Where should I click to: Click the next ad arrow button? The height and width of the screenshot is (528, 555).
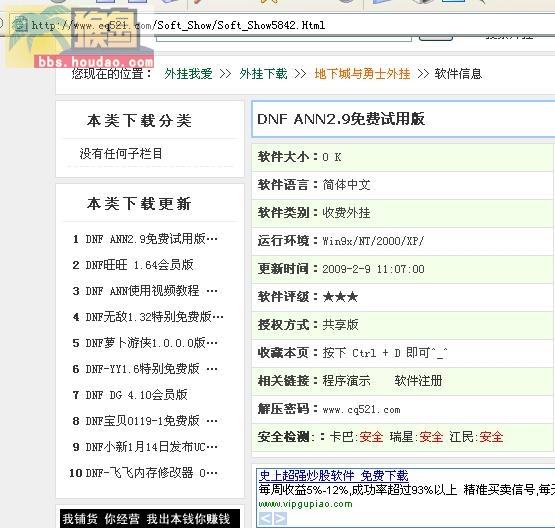click(280, 518)
